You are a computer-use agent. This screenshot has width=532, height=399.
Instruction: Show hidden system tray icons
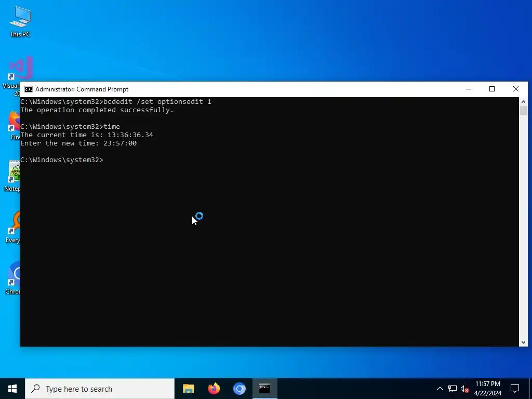(x=440, y=389)
